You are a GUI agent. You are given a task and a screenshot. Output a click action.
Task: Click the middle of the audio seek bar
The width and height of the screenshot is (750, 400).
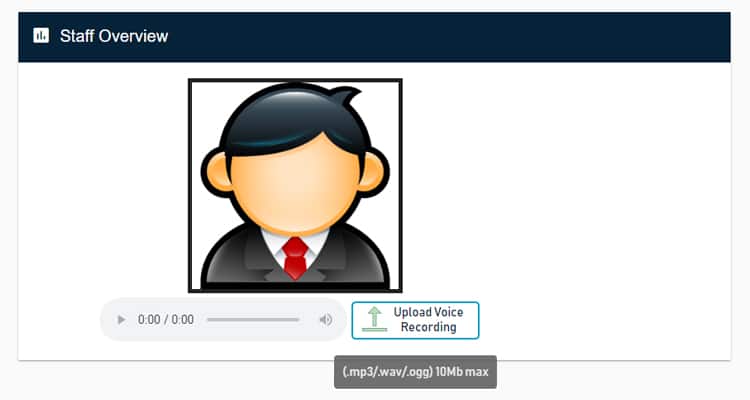point(253,320)
